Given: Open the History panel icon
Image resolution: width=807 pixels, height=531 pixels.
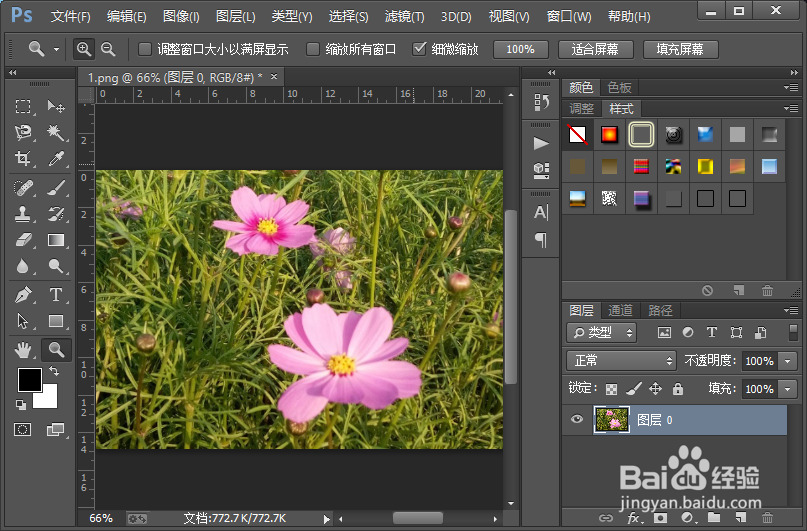Looking at the screenshot, I should click(540, 102).
